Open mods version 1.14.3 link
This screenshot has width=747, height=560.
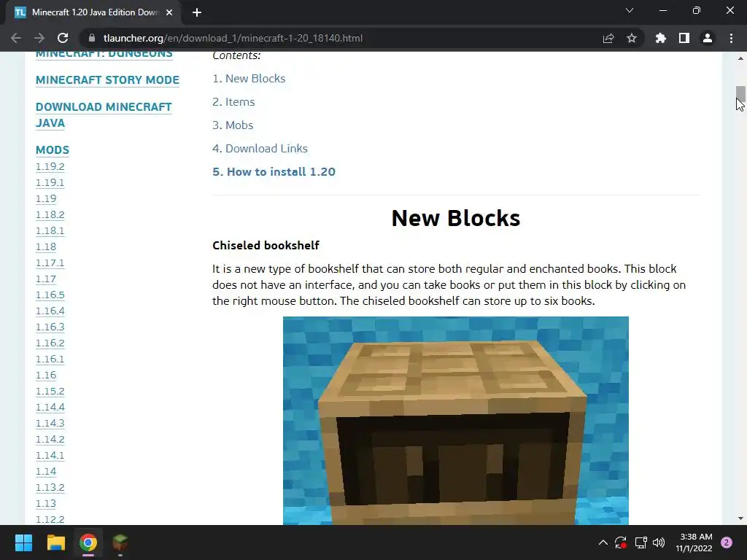[50, 424]
